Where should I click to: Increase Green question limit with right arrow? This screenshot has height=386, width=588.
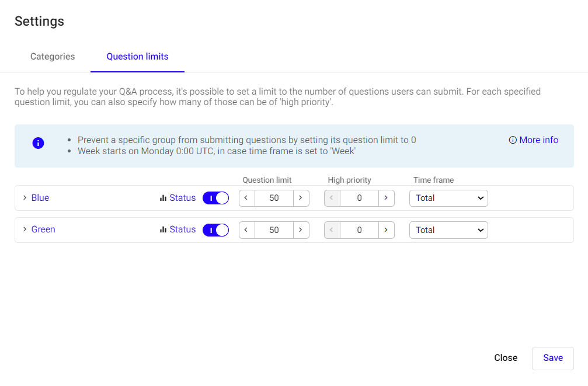tap(301, 230)
